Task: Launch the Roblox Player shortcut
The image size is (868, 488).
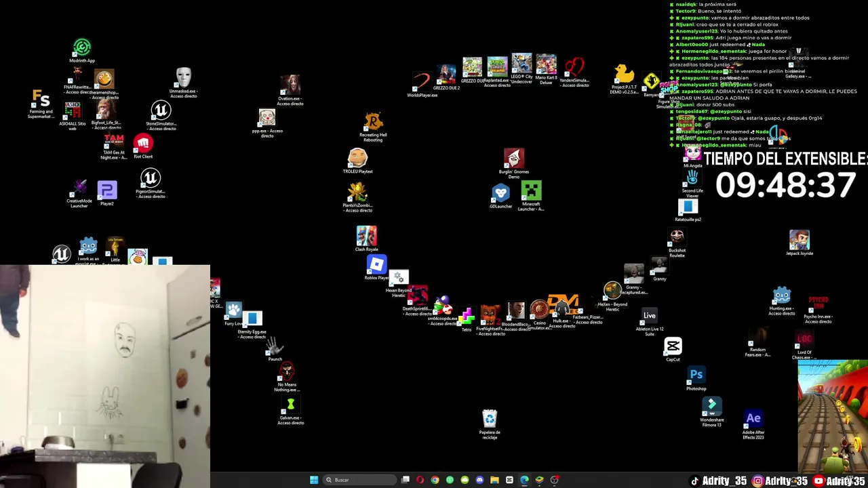Action: coord(376,268)
